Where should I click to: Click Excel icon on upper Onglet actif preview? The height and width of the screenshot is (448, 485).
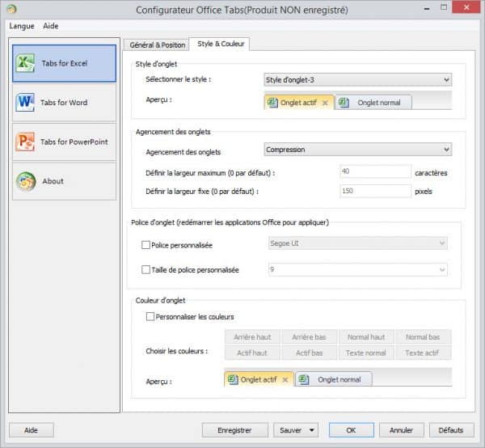272,103
